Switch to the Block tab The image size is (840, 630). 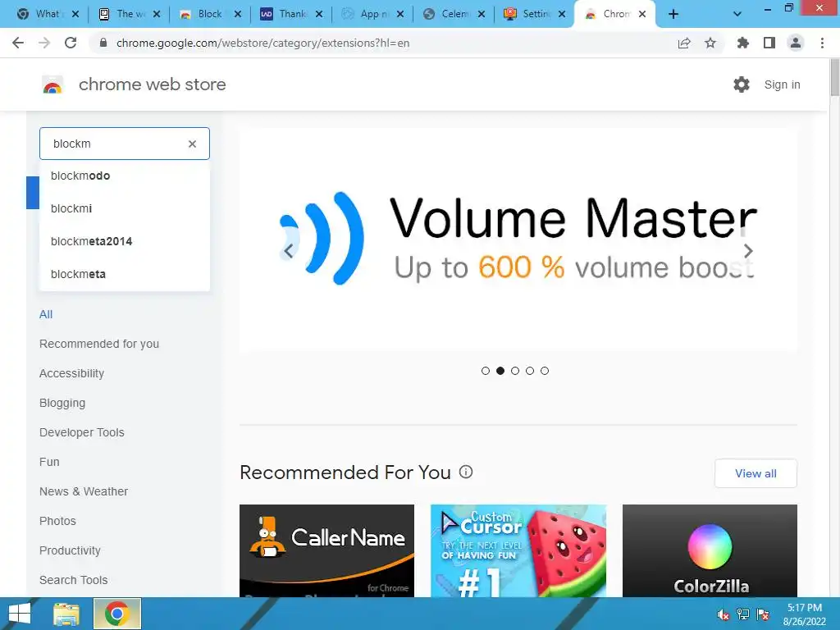tap(210, 15)
